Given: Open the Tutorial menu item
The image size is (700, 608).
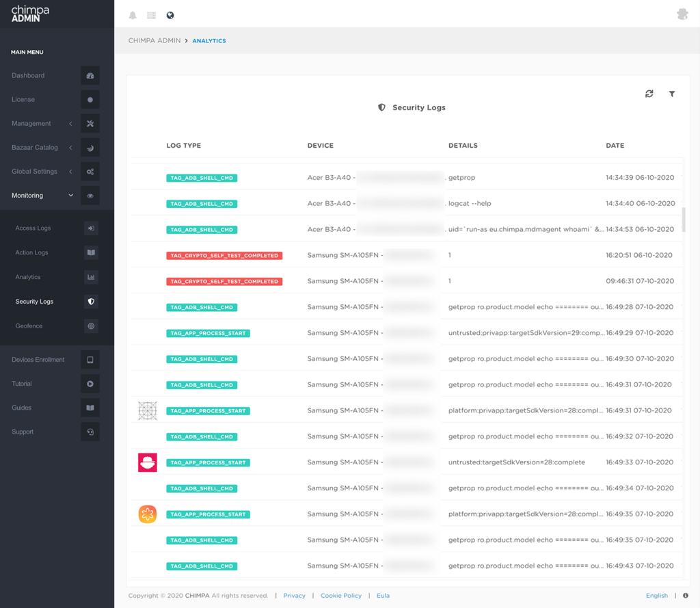Looking at the screenshot, I should 22,384.
